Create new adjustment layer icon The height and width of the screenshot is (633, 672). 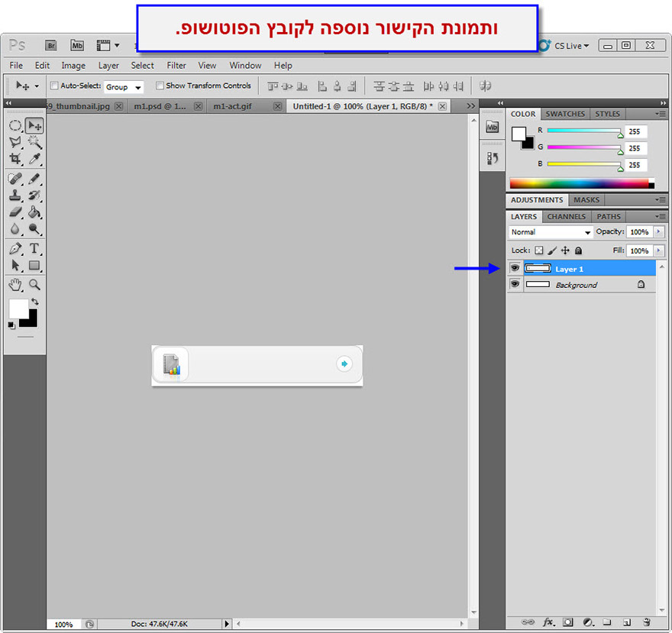pyautogui.click(x=588, y=622)
